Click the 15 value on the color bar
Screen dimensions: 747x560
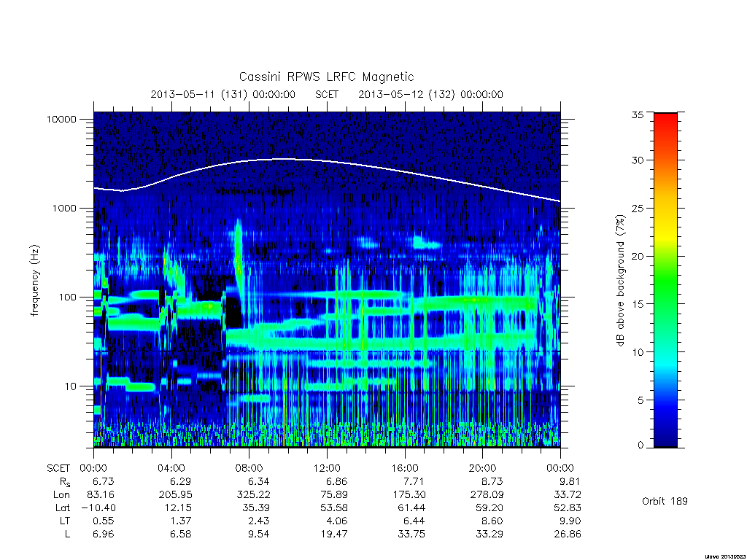637,304
